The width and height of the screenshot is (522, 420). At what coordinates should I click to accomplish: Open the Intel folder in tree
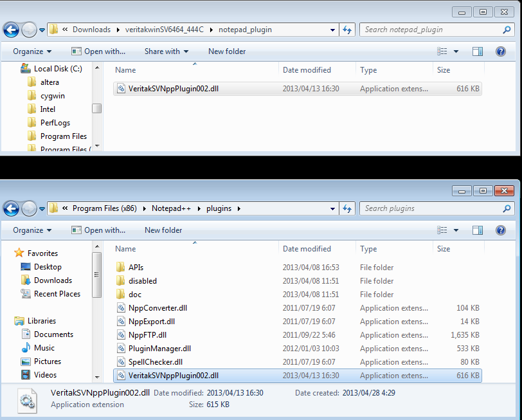(42, 109)
